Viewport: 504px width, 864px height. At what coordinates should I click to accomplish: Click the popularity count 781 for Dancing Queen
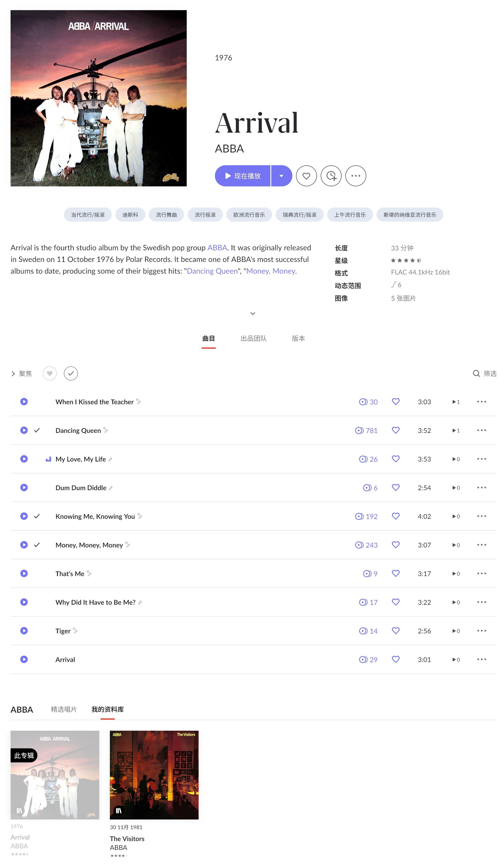tap(366, 430)
